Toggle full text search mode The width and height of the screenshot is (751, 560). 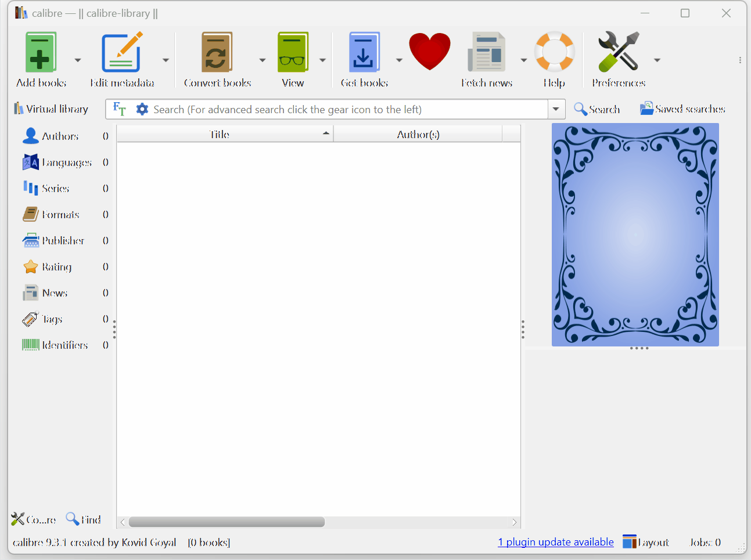pos(120,109)
